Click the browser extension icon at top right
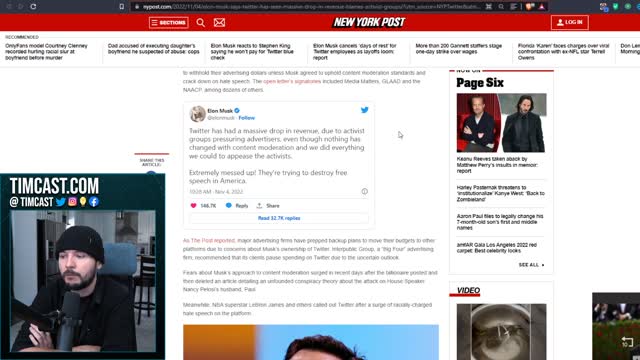This screenshot has height=360, width=640. coord(603,7)
